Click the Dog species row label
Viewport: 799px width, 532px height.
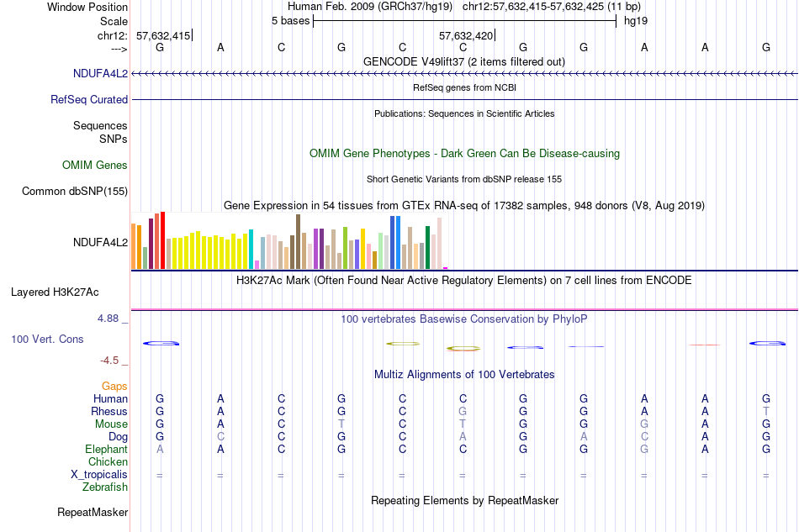click(119, 437)
